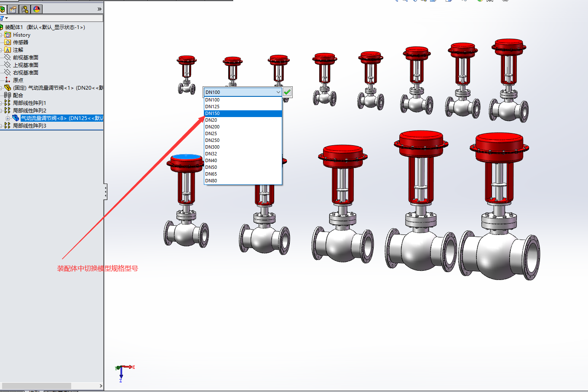
Task: Switch to the PropertyManager tab
Action: pos(13,9)
